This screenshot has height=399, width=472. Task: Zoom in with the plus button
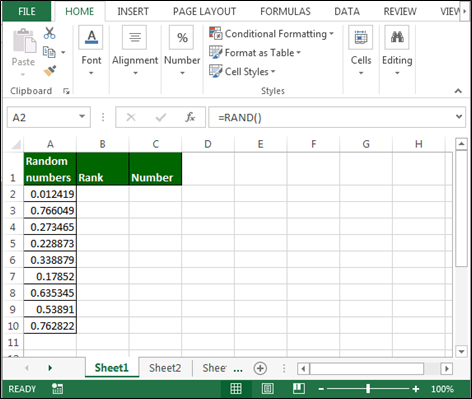(416, 389)
